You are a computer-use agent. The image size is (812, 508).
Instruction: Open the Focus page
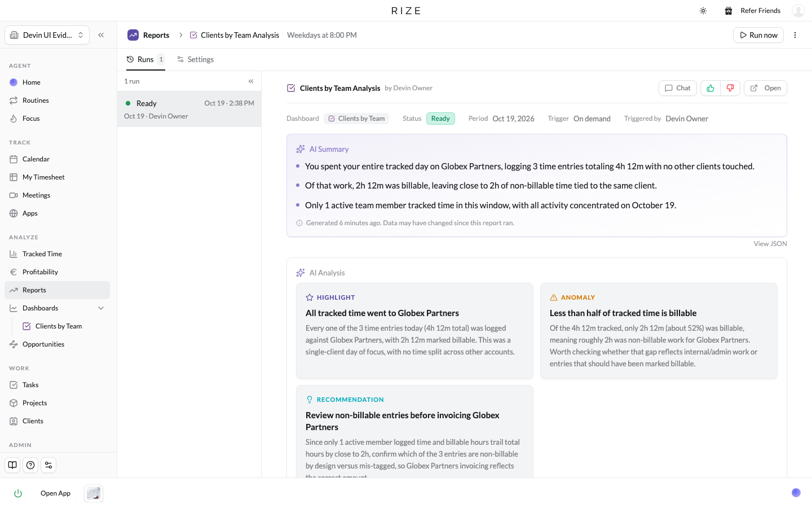(x=57, y=119)
